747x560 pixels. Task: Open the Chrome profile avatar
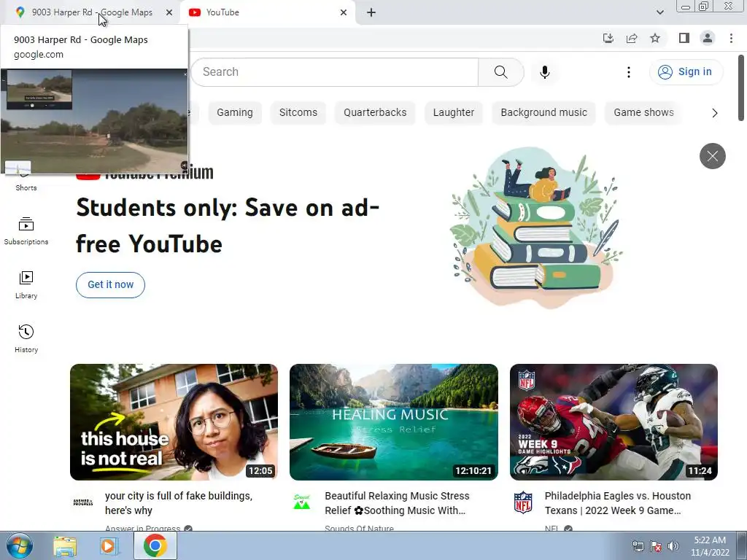[708, 38]
